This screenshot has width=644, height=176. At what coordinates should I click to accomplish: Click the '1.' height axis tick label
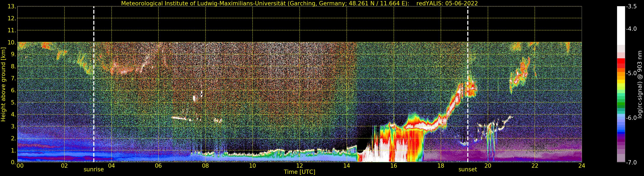point(13,151)
